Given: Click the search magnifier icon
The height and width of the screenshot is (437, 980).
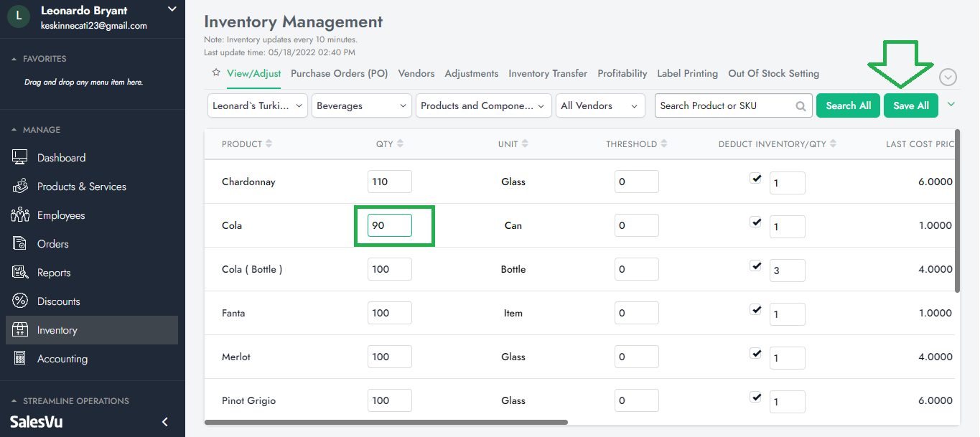Looking at the screenshot, I should 801,106.
